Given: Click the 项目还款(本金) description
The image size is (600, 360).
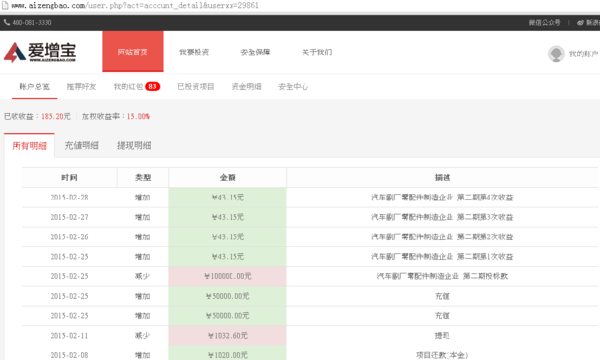Looking at the screenshot, I should click(442, 355).
